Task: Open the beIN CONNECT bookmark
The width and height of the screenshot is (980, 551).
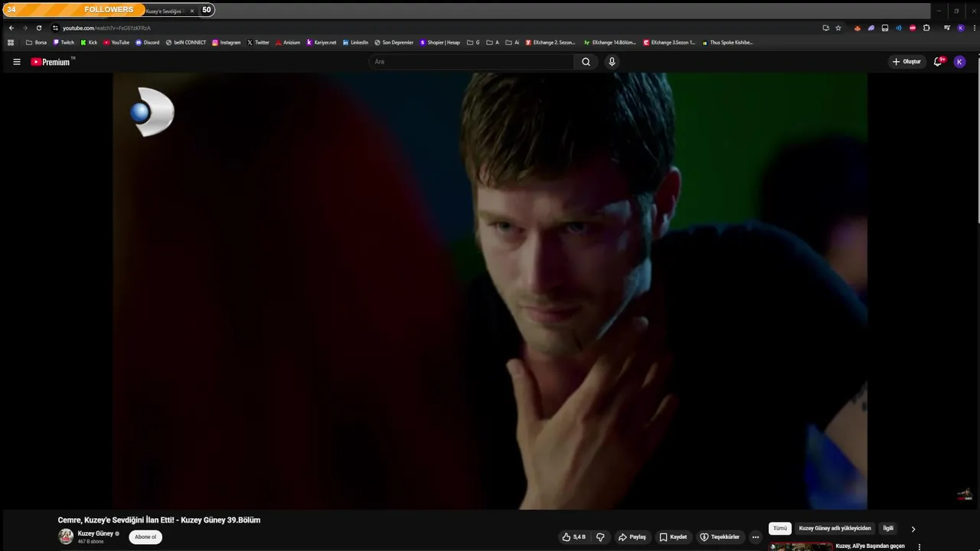Action: click(186, 43)
